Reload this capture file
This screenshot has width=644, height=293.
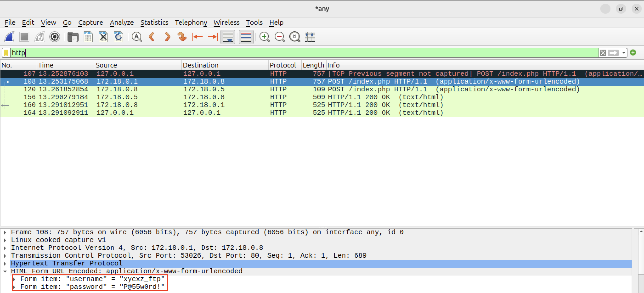tap(119, 37)
